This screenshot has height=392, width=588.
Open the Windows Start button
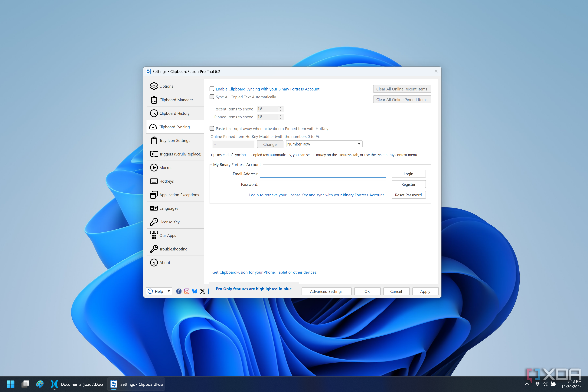(x=11, y=384)
